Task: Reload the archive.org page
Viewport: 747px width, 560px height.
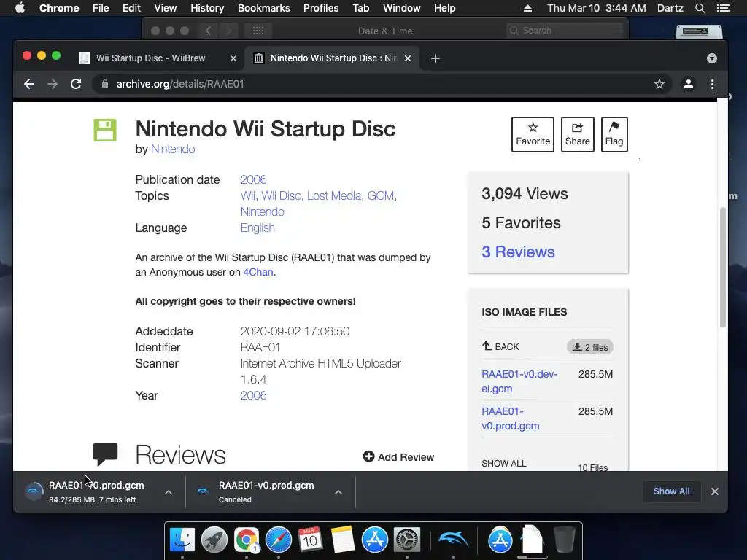Action: click(x=76, y=85)
